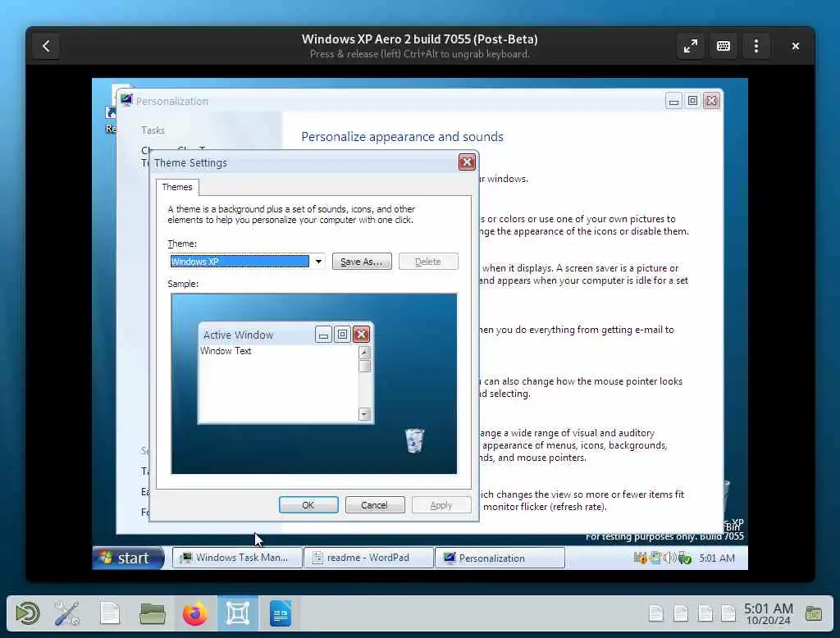This screenshot has height=638, width=840.
Task: Click the security alert shield tray icon
Action: [640, 558]
